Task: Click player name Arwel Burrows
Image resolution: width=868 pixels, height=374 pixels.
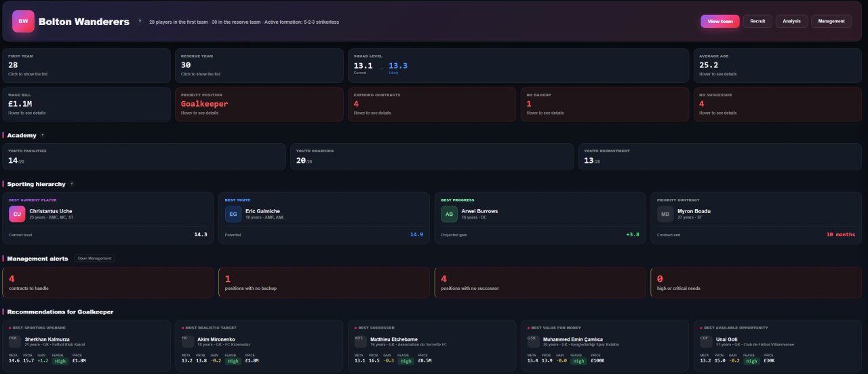Action: (x=479, y=211)
